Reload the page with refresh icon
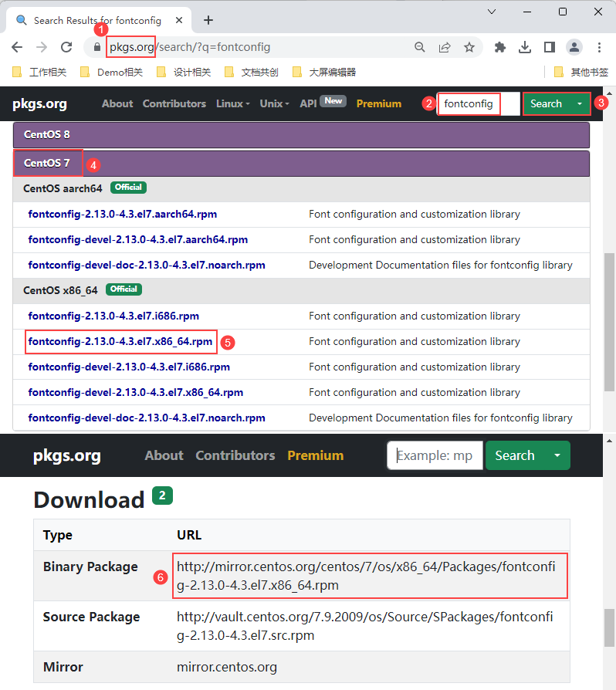Image resolution: width=616 pixels, height=690 pixels. tap(66, 47)
